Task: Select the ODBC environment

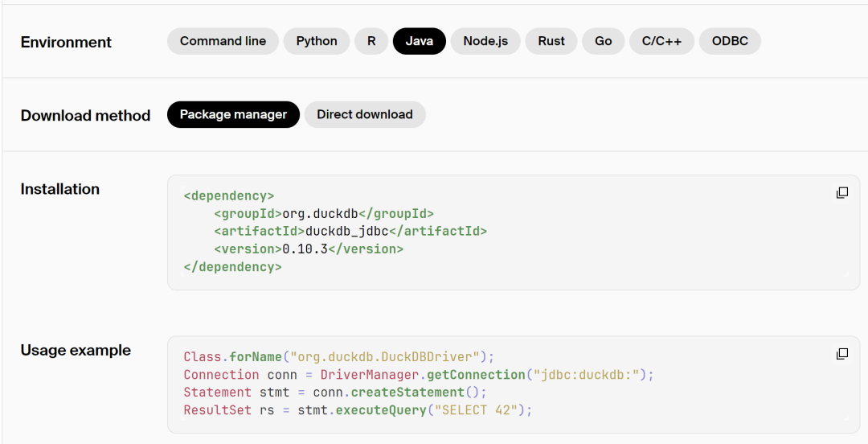Action: [x=730, y=41]
